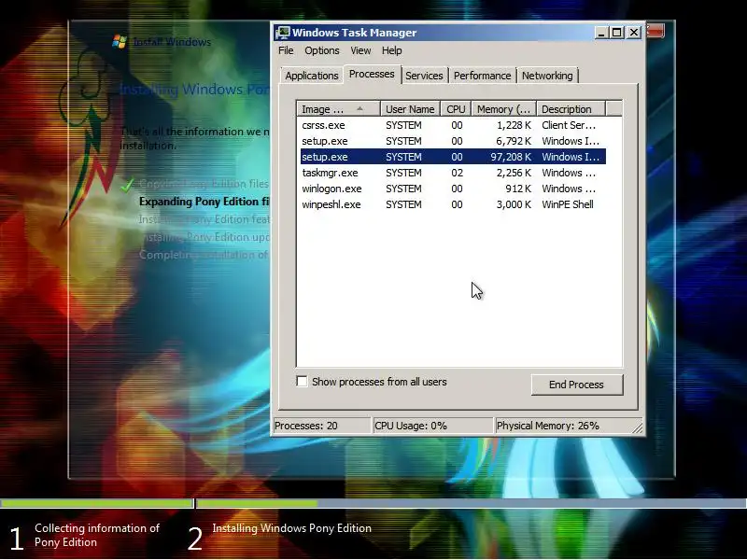The height and width of the screenshot is (560, 747).
Task: Select the winlogon.exe process
Action: click(453, 189)
